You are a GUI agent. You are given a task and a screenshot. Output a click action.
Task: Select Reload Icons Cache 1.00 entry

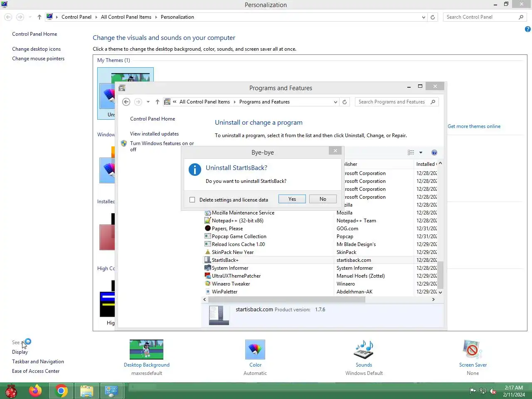[238, 244]
